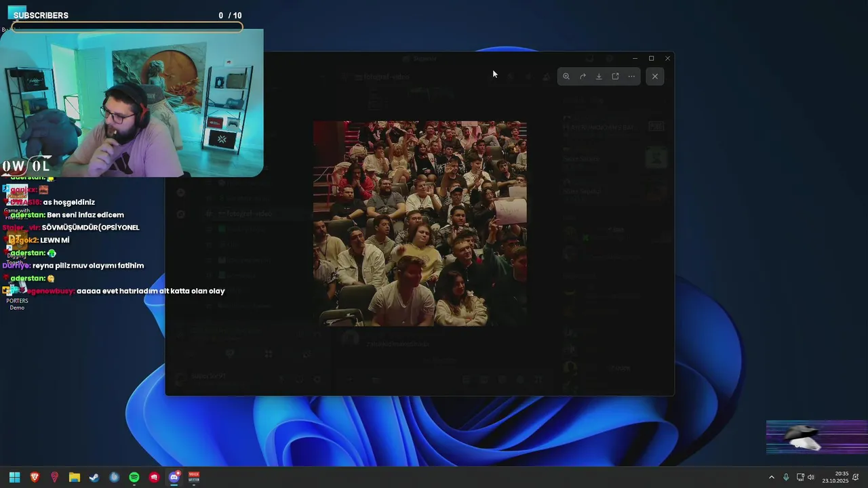The height and width of the screenshot is (488, 868).
Task: Click chat message "LEWN Mİ"
Action: (55, 240)
